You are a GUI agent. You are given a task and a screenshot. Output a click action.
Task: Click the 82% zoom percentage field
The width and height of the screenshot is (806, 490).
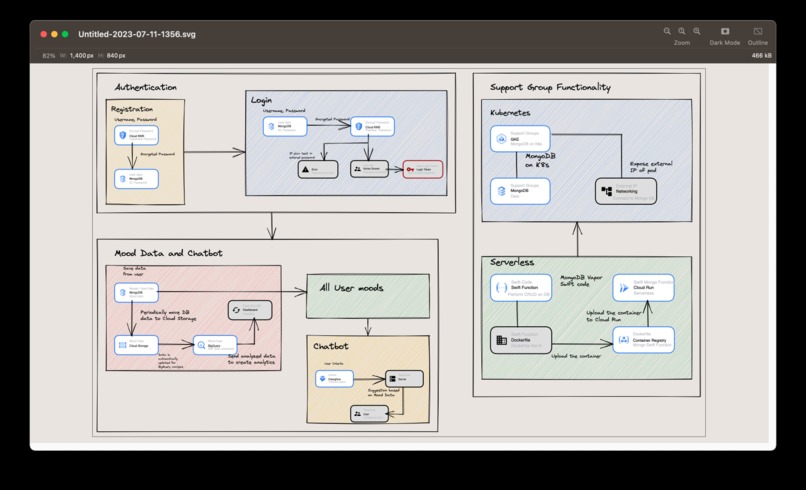(48, 56)
